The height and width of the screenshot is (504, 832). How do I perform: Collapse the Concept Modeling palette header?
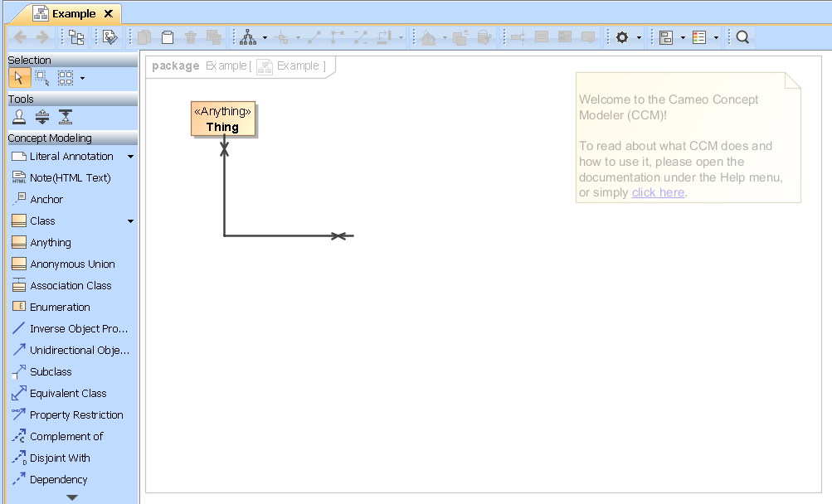pos(50,138)
